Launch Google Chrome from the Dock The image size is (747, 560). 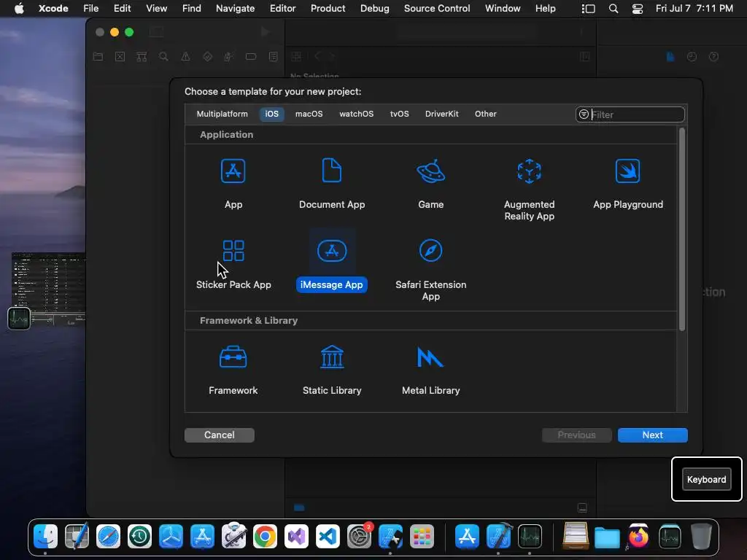265,536
